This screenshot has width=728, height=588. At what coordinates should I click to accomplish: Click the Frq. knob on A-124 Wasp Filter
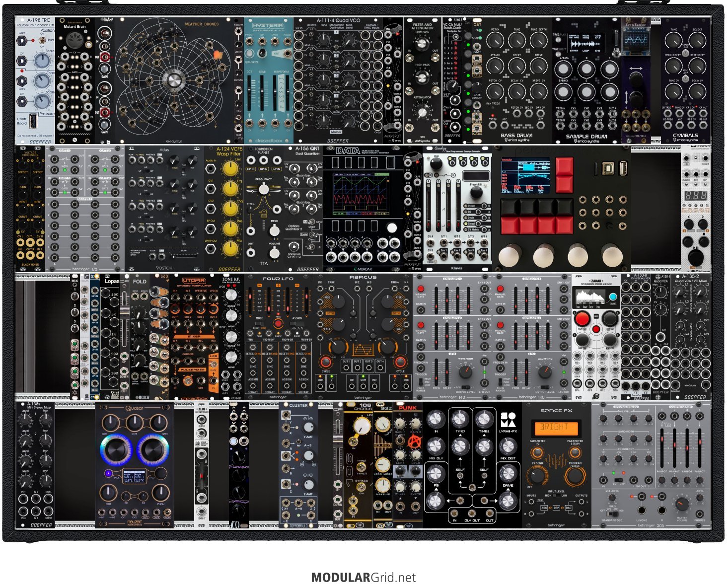point(229,188)
